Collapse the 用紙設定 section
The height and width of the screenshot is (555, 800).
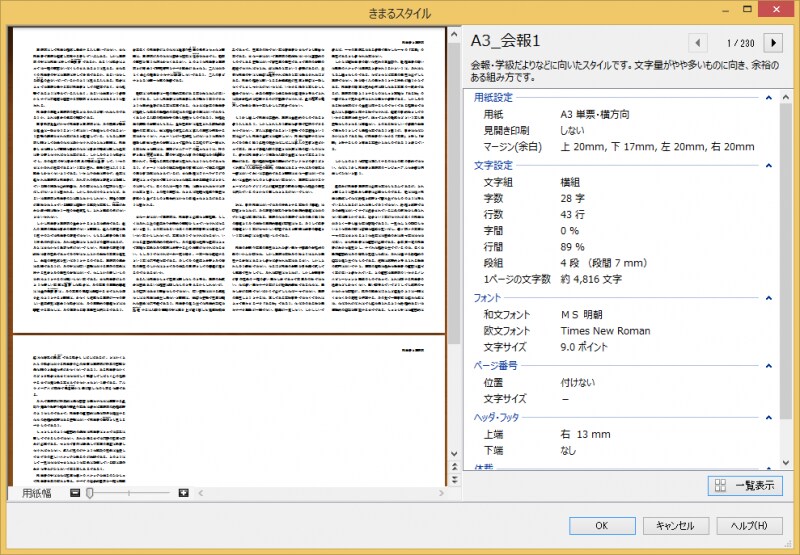(x=768, y=98)
